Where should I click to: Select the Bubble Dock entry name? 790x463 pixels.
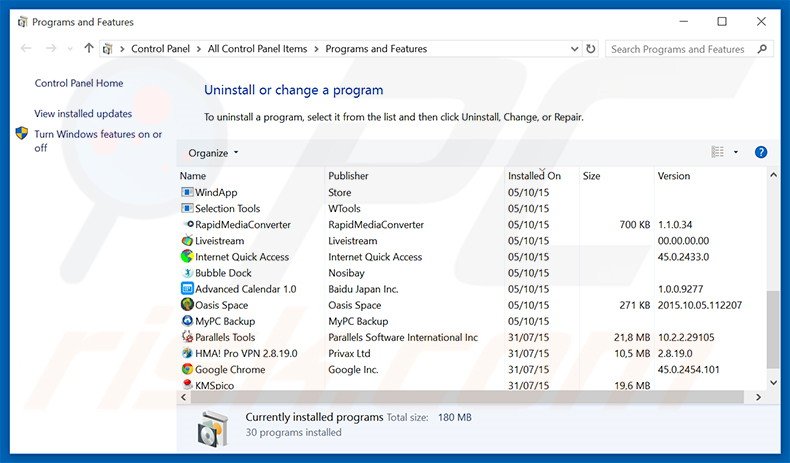coord(223,273)
